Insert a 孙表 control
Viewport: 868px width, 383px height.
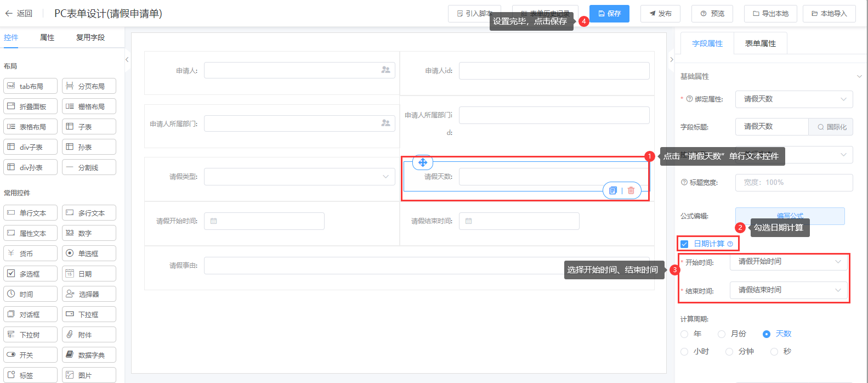pyautogui.click(x=89, y=147)
